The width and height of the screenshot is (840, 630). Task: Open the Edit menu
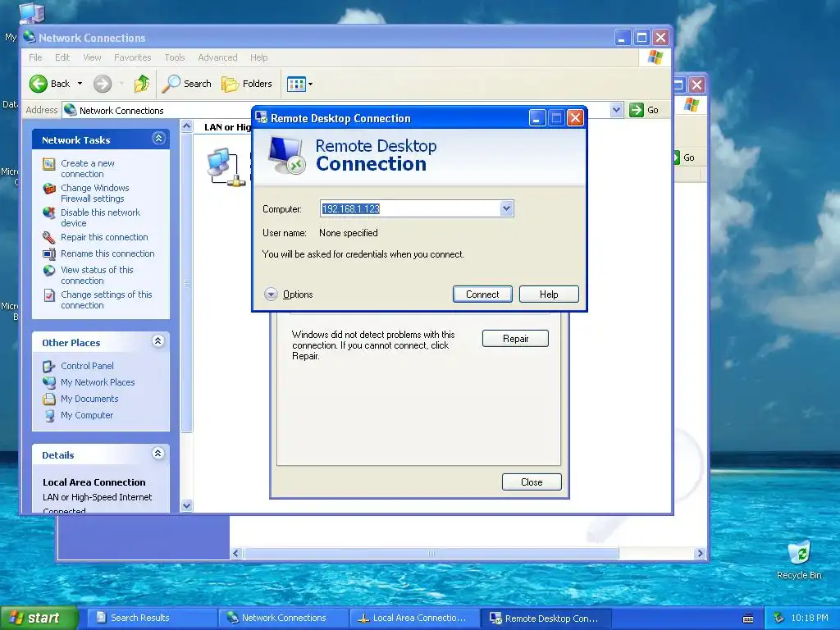tap(62, 57)
